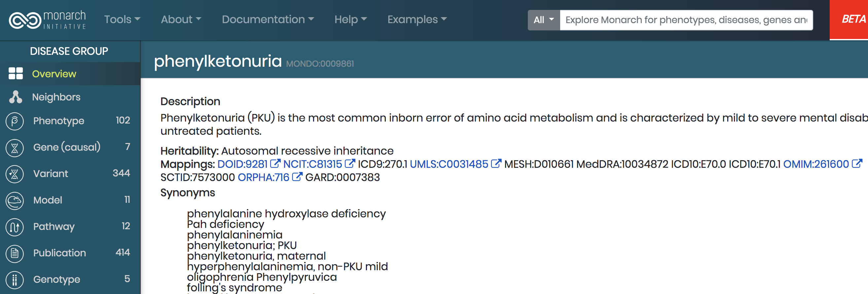Image resolution: width=868 pixels, height=294 pixels.
Task: Open the UMLS:C0031485 mapping link
Action: pos(450,164)
